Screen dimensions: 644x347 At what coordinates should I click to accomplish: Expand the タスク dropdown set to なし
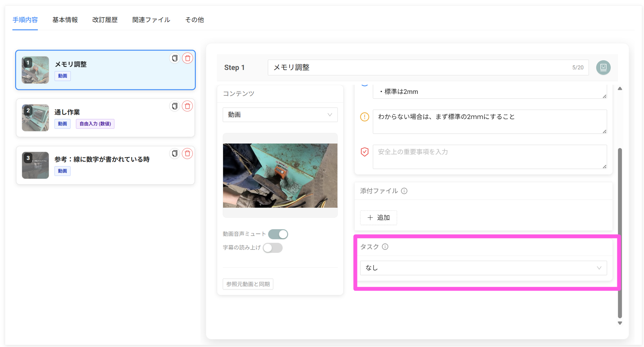click(483, 268)
